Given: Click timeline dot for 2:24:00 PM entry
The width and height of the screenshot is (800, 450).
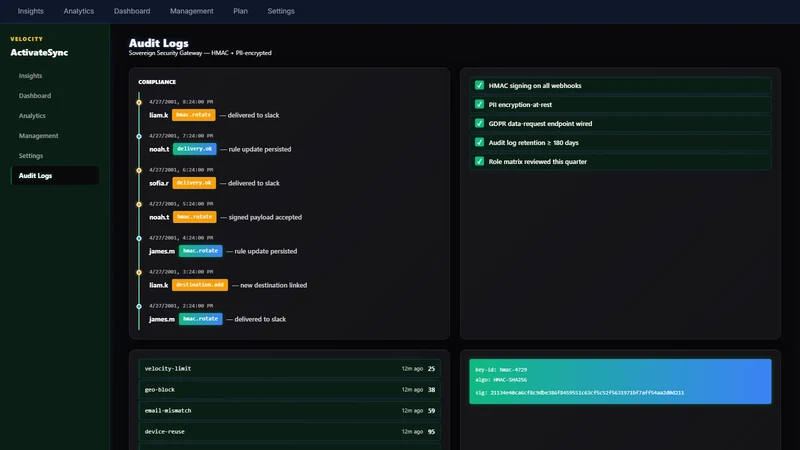Looking at the screenshot, I should (x=139, y=307).
